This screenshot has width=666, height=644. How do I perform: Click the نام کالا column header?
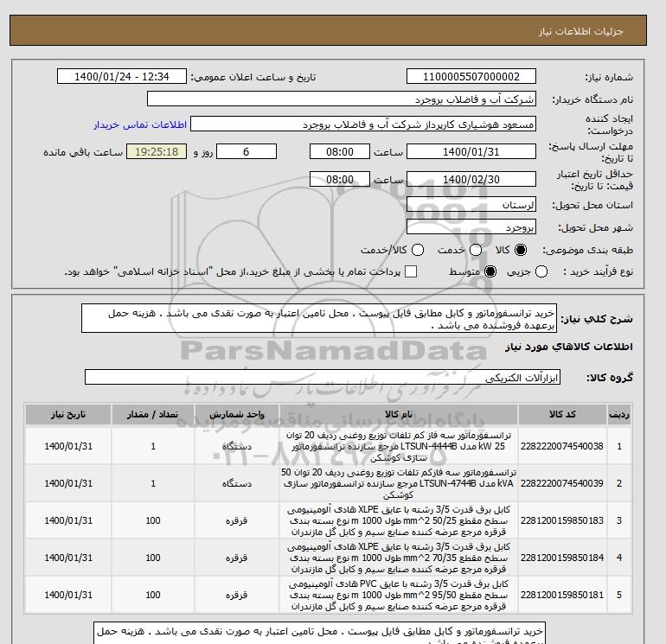(x=399, y=414)
